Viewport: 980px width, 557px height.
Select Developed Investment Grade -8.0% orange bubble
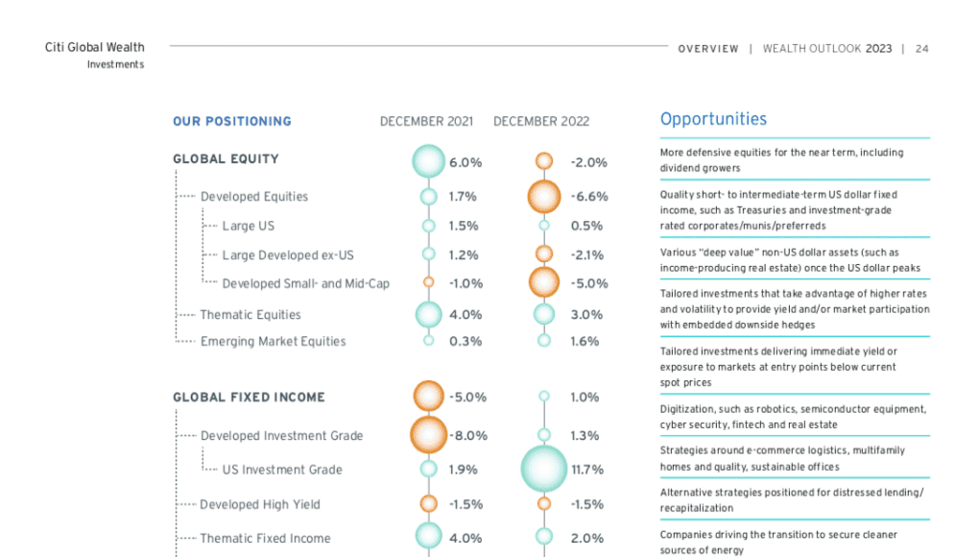pos(429,435)
